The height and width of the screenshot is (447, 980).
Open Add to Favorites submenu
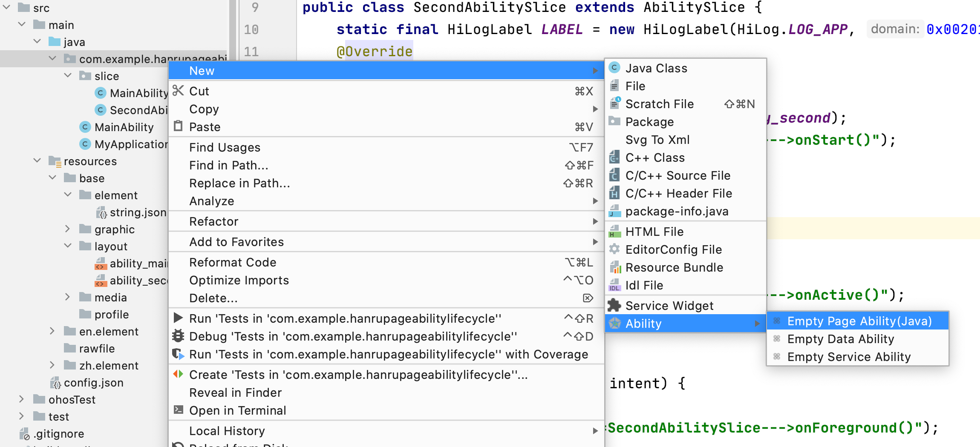386,242
